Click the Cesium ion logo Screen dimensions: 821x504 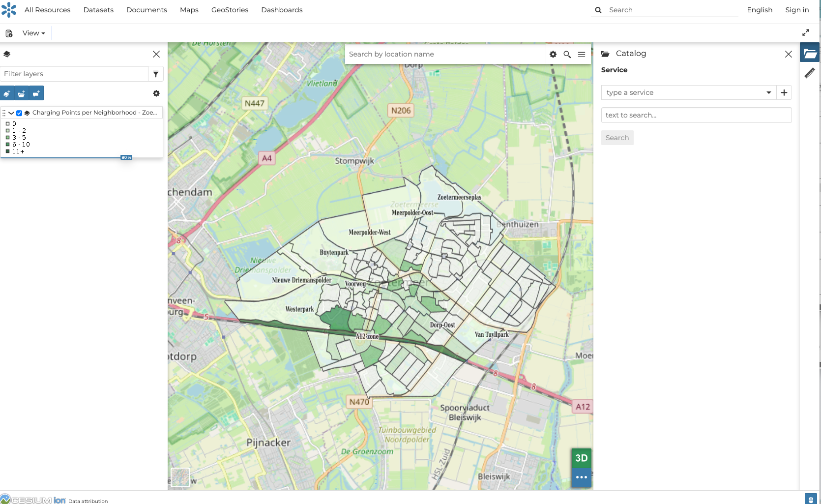pos(33,500)
